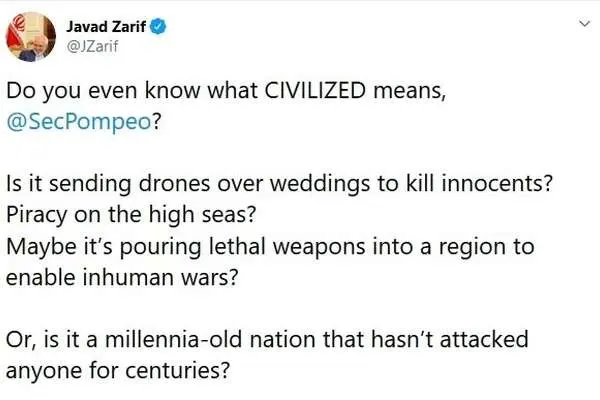Click the word 'Piracy' in the tweet
The width and height of the screenshot is (600, 400).
[37, 216]
